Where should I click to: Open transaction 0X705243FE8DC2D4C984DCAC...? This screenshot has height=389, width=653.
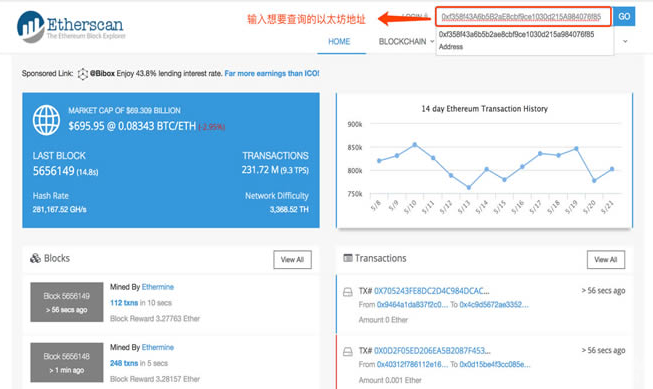pyautogui.click(x=431, y=291)
